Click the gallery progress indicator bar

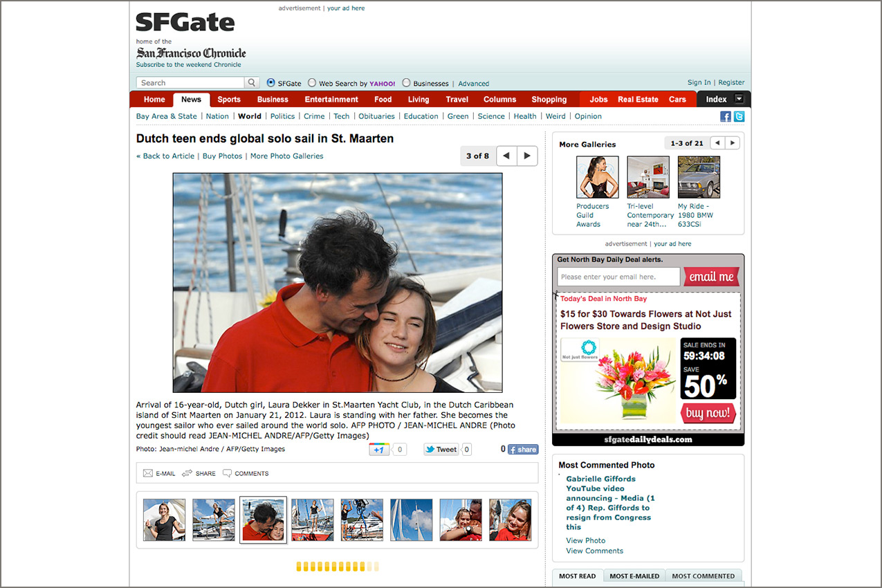coord(338,567)
